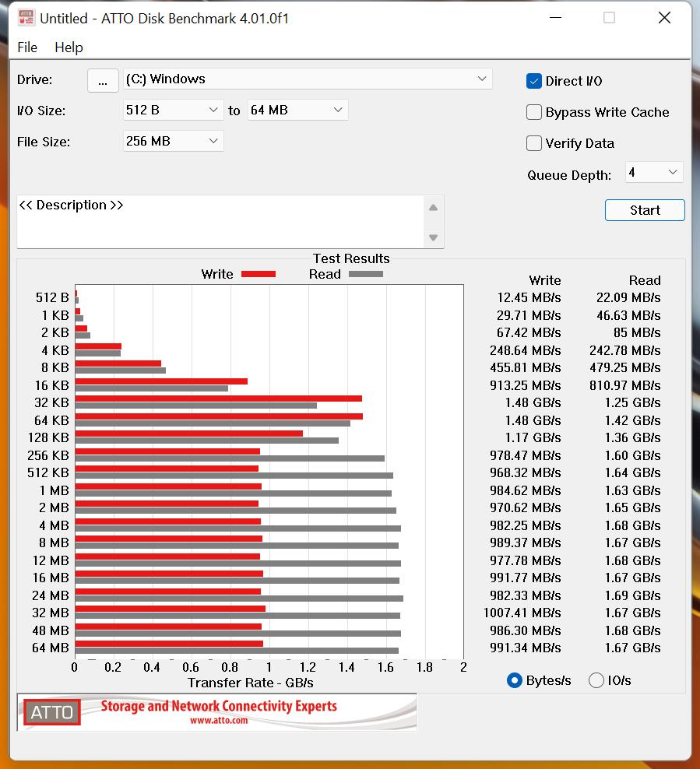Click the description scroll down arrow
The image size is (700, 769).
coord(433,237)
